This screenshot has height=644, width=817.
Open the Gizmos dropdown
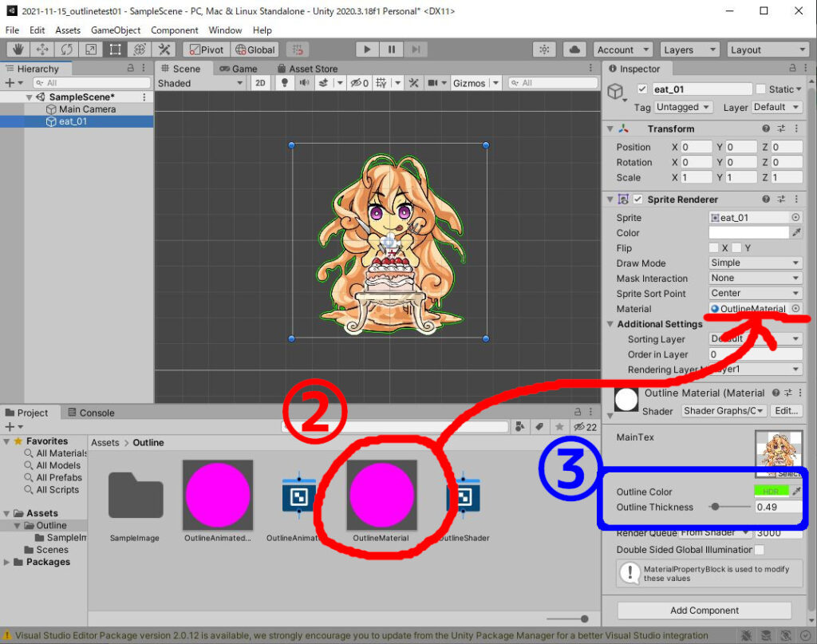(476, 83)
